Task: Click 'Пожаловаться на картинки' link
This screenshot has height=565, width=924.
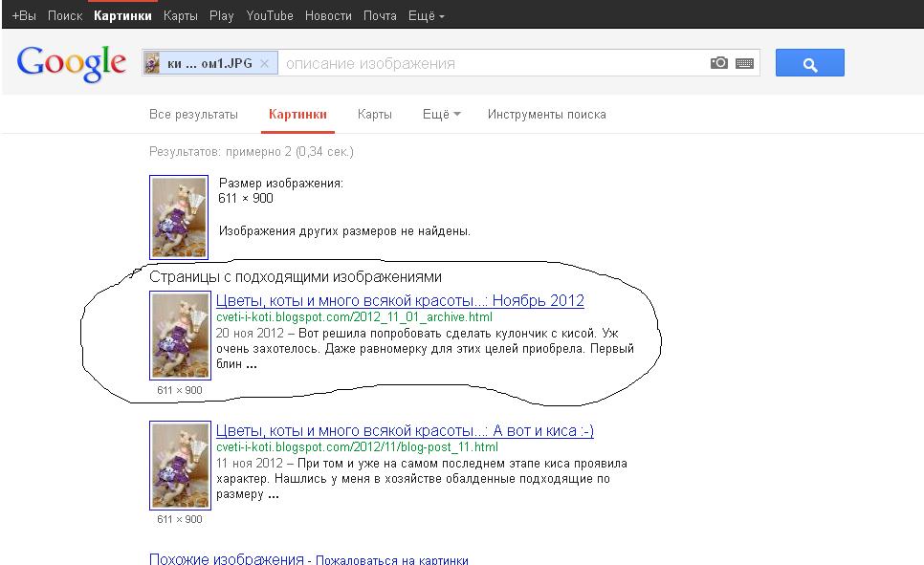Action: click(392, 559)
